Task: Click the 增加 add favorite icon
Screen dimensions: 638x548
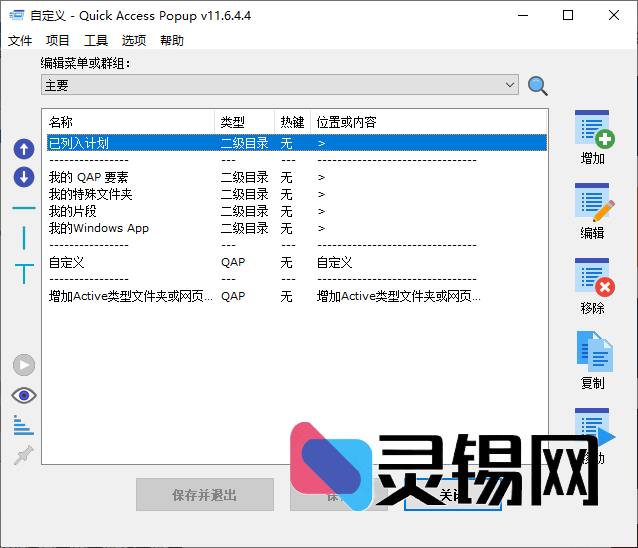Action: click(594, 129)
